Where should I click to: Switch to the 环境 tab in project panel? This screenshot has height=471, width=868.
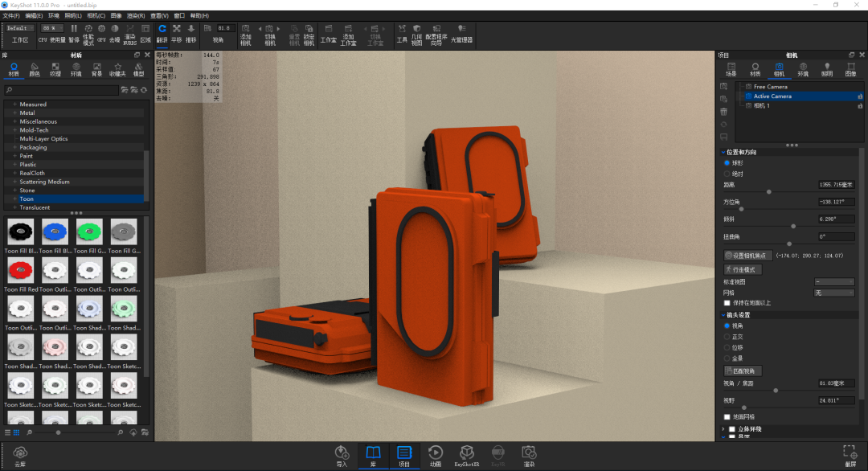(x=802, y=69)
